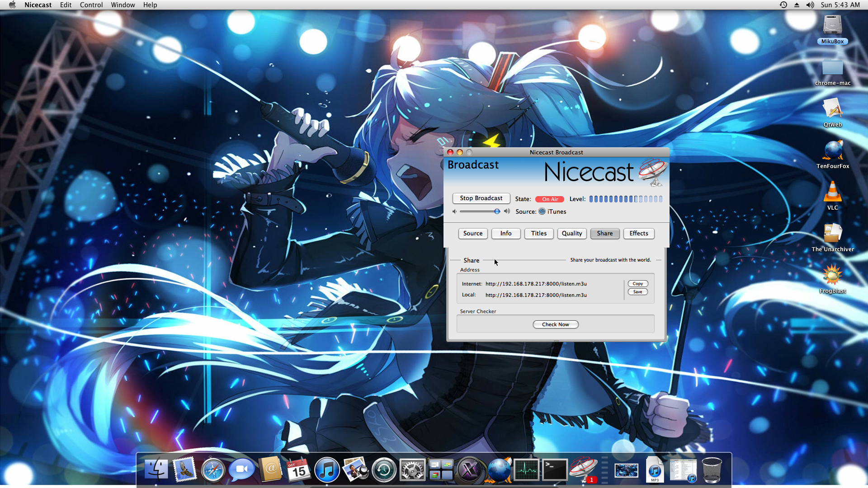Image resolution: width=868 pixels, height=488 pixels.
Task: Open Preview from the Dock
Action: pyautogui.click(x=355, y=470)
